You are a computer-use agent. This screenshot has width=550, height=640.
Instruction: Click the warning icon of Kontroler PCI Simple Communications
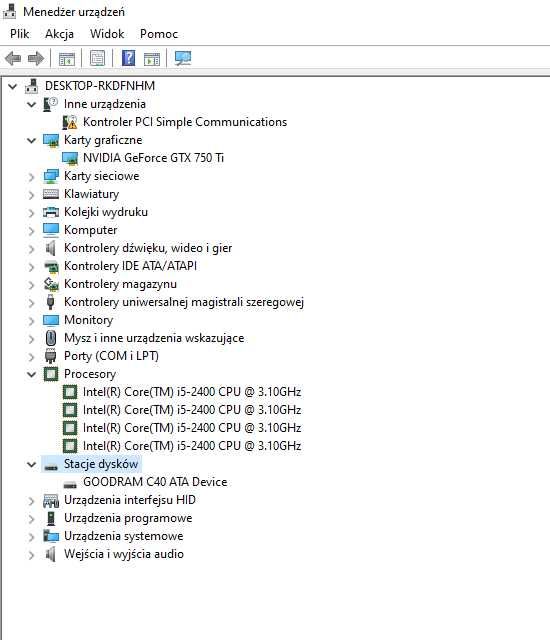coord(70,122)
